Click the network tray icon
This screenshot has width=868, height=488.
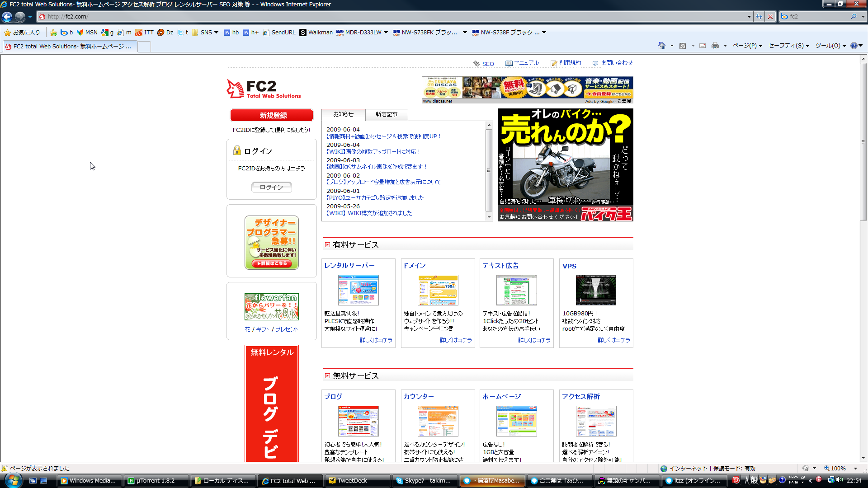click(x=831, y=480)
